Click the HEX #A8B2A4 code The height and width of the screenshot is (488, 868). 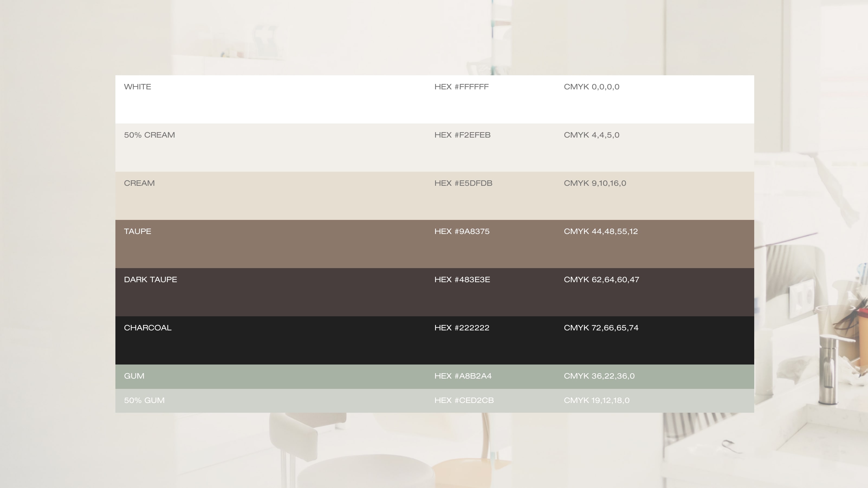click(x=463, y=376)
